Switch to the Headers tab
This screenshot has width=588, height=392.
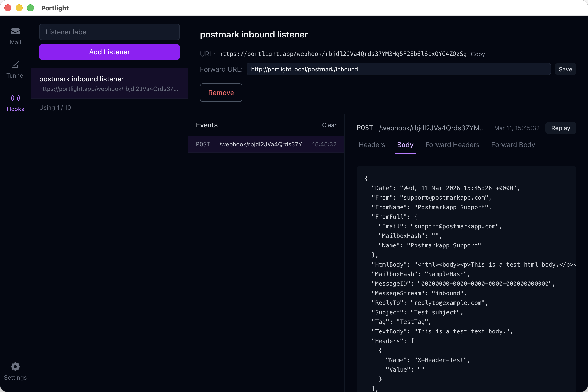click(x=372, y=145)
